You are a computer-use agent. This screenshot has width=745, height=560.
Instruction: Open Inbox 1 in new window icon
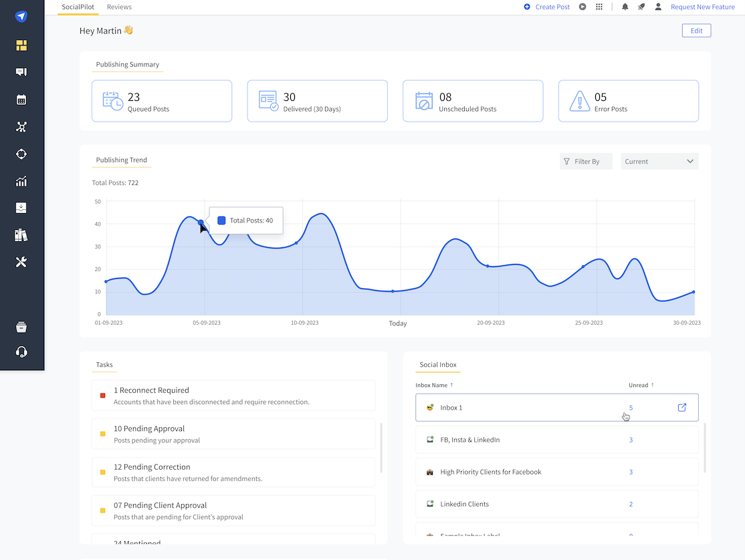[682, 407]
